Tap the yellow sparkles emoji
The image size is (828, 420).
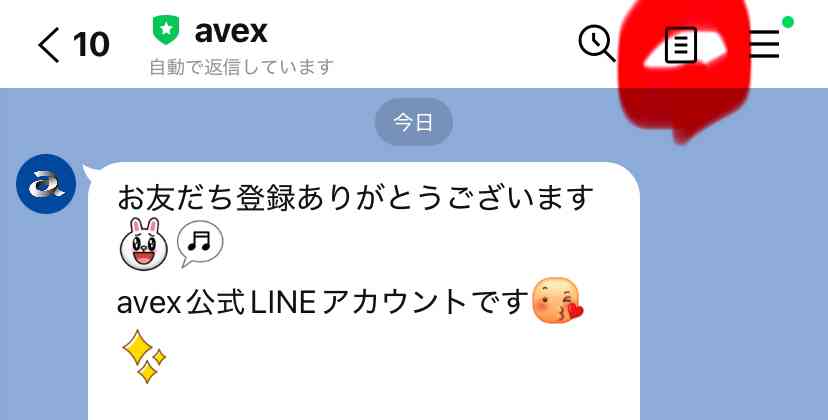pos(144,356)
